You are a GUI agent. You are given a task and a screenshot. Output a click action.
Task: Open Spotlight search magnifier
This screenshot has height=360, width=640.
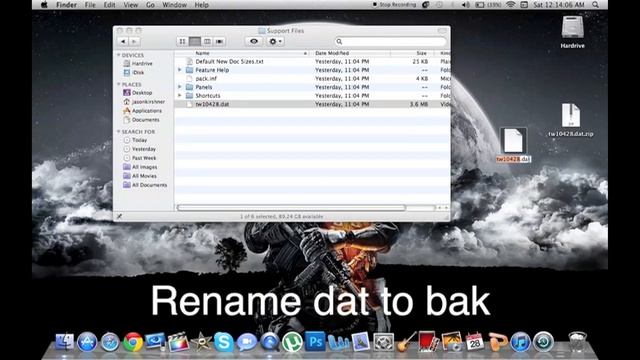click(596, 5)
